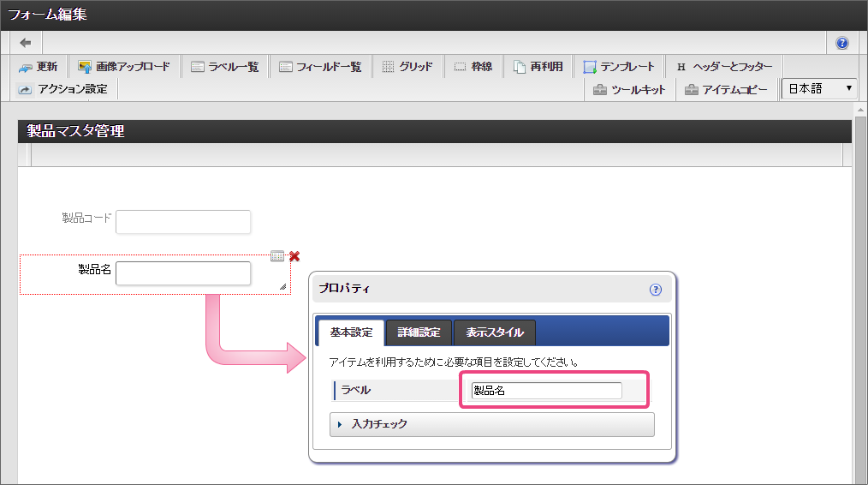The image size is (868, 485).
Task: Open ヘッダーとフッター header and footer
Action: coord(724,67)
